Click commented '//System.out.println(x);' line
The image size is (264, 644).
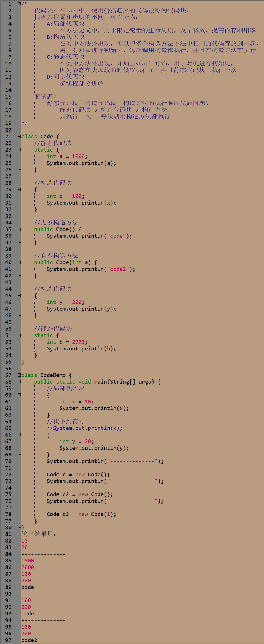click(84, 428)
